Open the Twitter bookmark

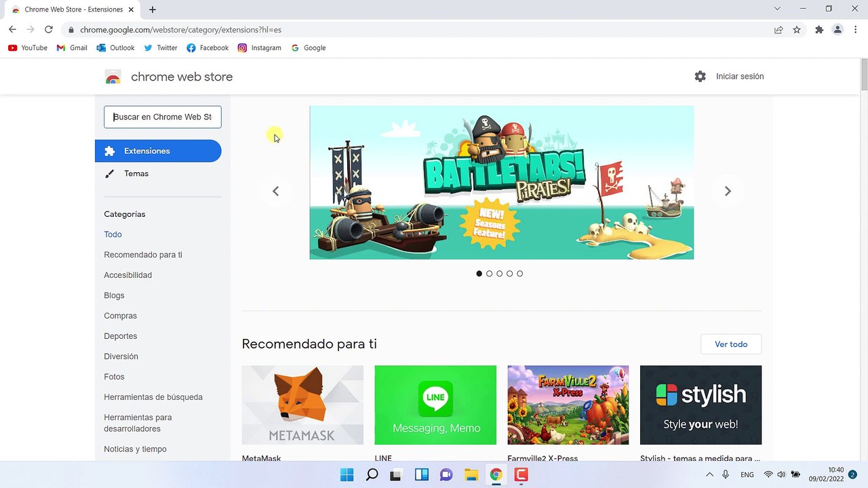pos(160,48)
